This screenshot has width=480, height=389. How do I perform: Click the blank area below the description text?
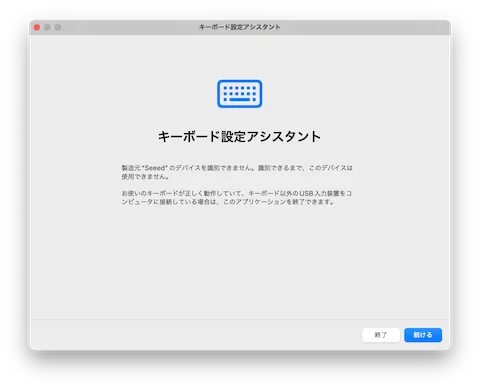(239, 260)
